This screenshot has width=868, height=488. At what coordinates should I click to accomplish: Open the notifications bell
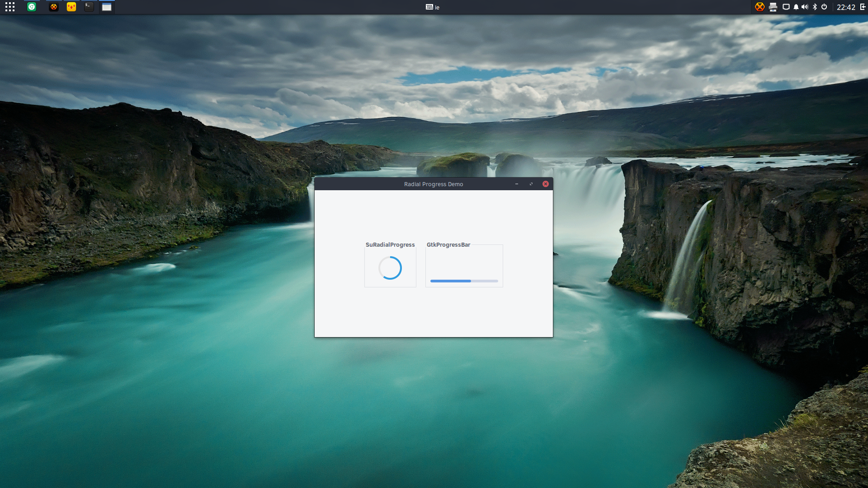tap(796, 7)
